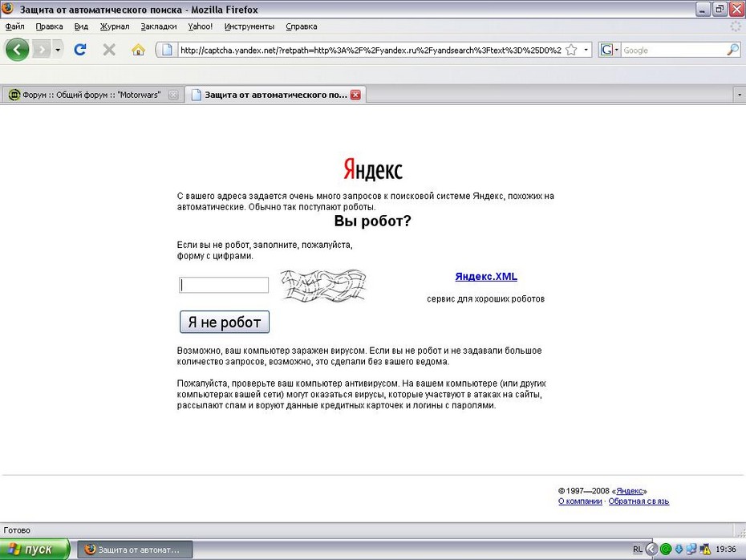Open the Вид menu
This screenshot has width=746, height=560.
pos(81,26)
